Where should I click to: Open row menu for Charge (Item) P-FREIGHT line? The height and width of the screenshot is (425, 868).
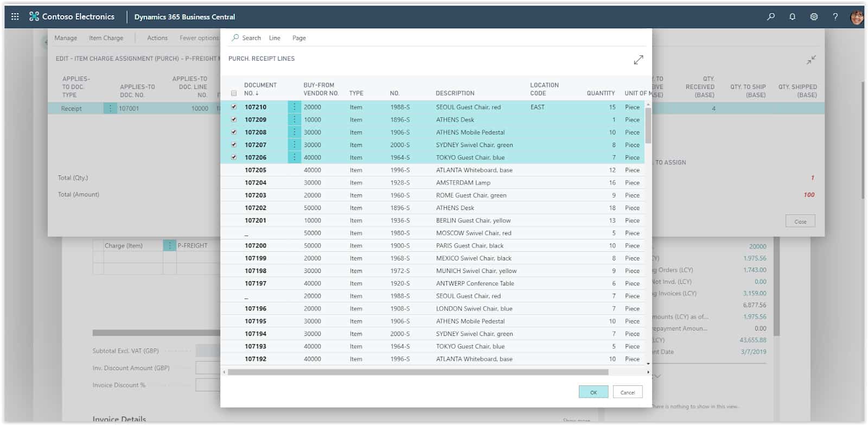tap(170, 245)
